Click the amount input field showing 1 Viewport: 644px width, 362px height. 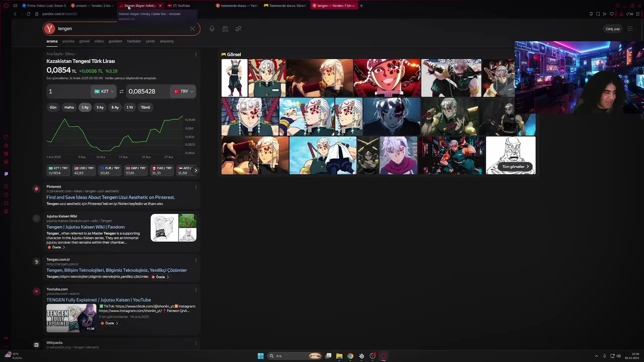(68, 92)
